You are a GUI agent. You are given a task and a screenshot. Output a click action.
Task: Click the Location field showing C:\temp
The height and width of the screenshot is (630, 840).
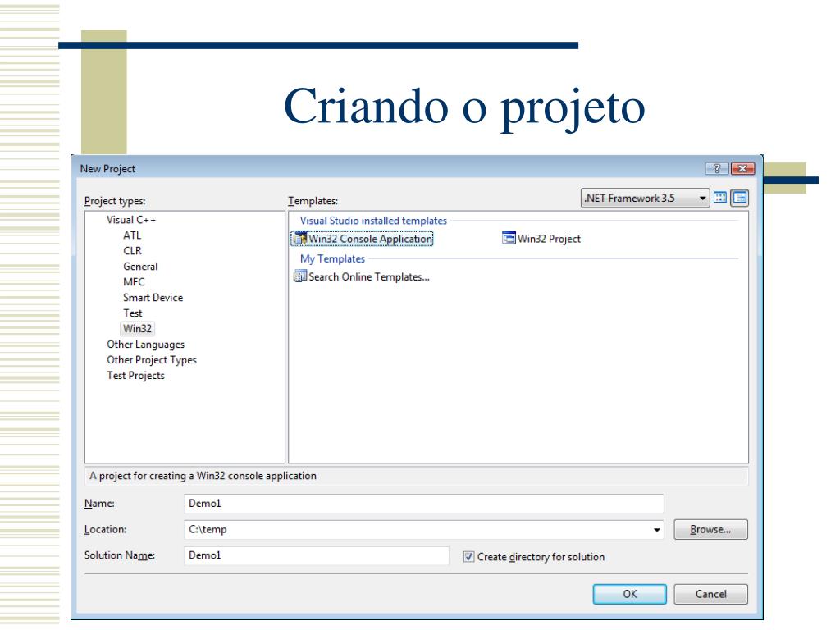pyautogui.click(x=424, y=530)
